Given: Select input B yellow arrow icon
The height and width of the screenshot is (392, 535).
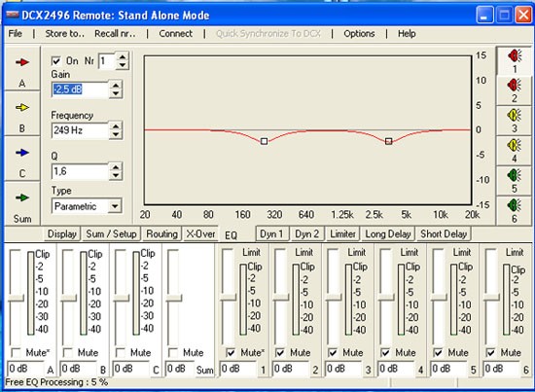Looking at the screenshot, I should click(x=22, y=107).
